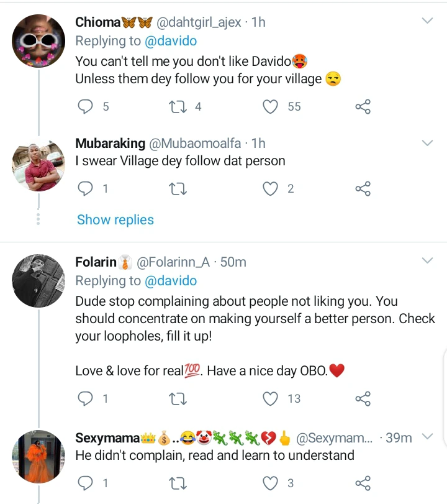Like Chioma's tweet with 55 likes
The height and width of the screenshot is (504, 447).
[271, 107]
